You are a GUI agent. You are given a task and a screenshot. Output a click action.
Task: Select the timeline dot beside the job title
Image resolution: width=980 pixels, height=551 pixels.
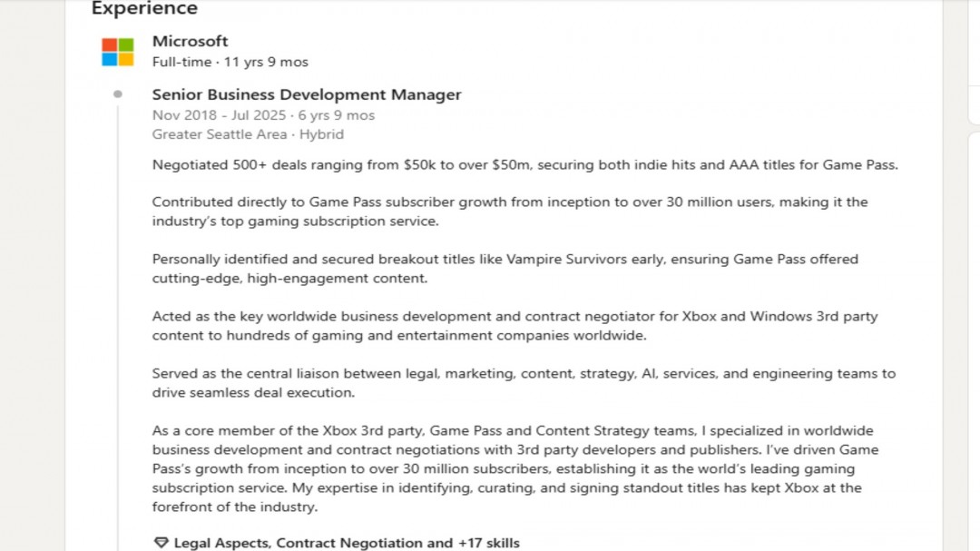coord(119,93)
